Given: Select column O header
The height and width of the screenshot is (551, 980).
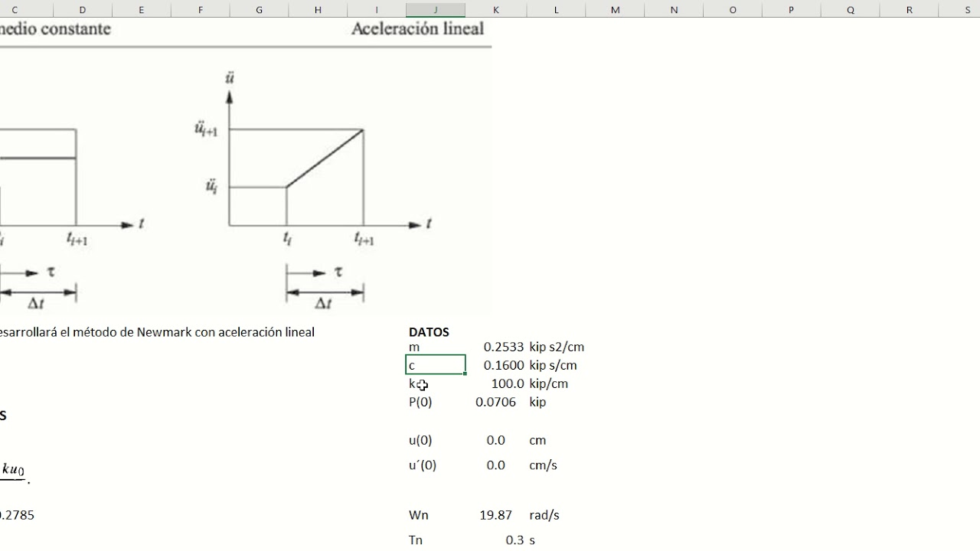Looking at the screenshot, I should click(x=733, y=9).
